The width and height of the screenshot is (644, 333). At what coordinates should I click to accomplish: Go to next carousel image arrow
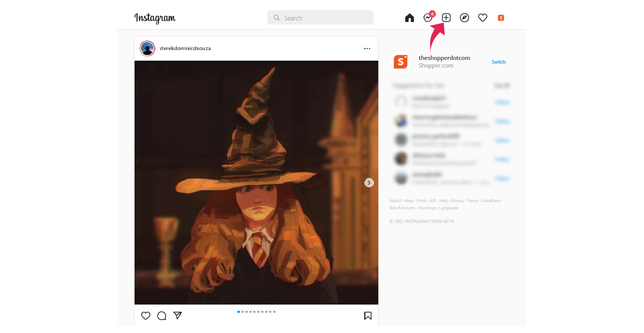(x=369, y=183)
